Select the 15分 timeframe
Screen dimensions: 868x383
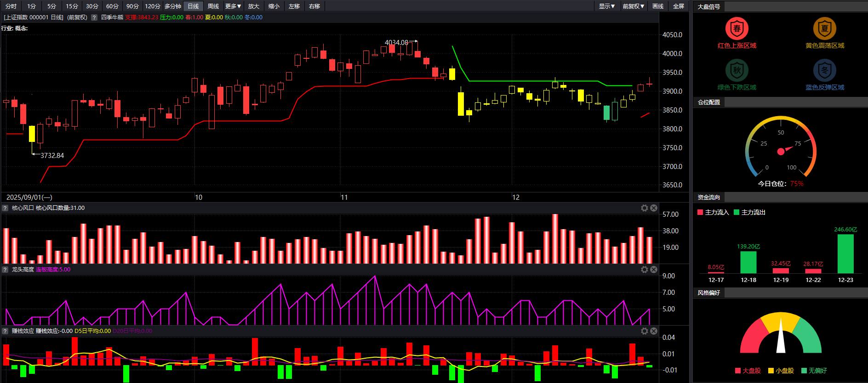click(72, 6)
